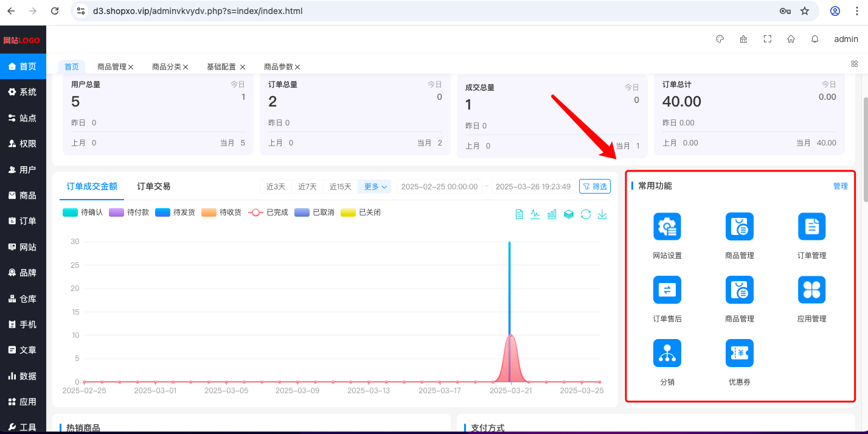The height and width of the screenshot is (434, 868).
Task: Open the 分销 shortcut icon
Action: (x=667, y=353)
